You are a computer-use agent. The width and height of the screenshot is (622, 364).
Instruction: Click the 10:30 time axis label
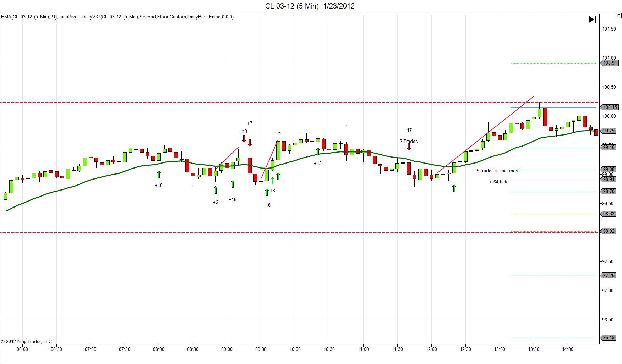pos(329,349)
